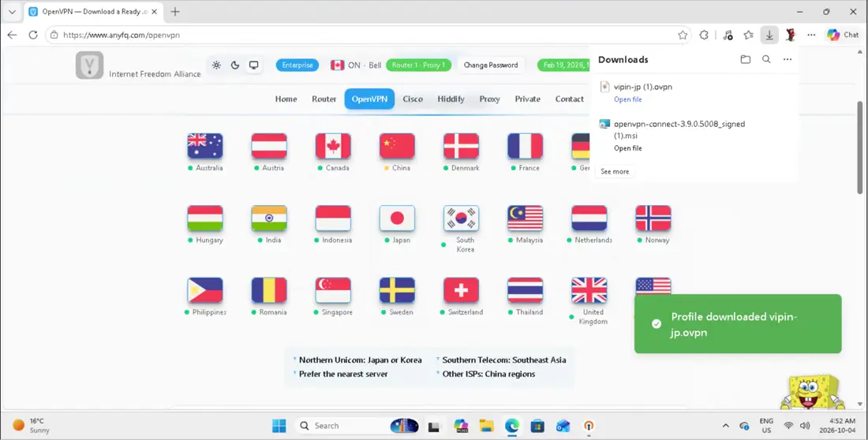
Task: Open Downloads panel more options
Action: tap(788, 59)
